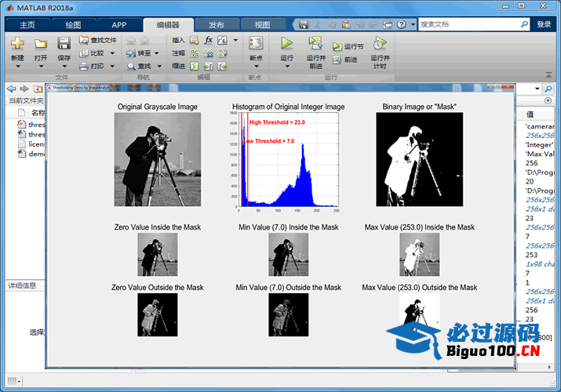
Task: Click the insert function fx icon
Action: click(x=208, y=40)
